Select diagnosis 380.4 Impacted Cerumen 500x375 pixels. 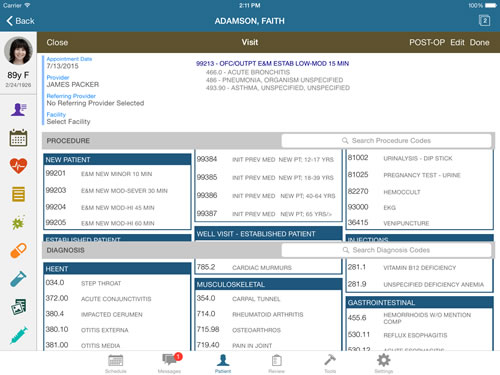click(117, 314)
